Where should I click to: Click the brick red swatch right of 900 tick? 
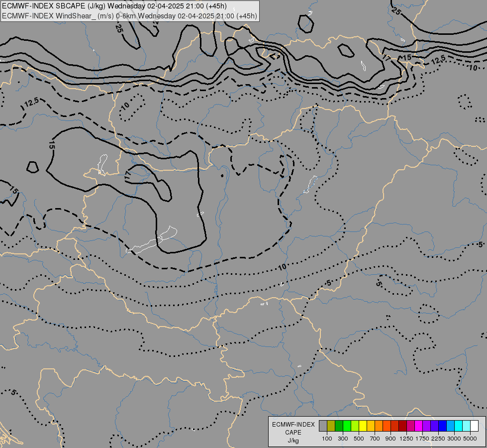(x=395, y=426)
